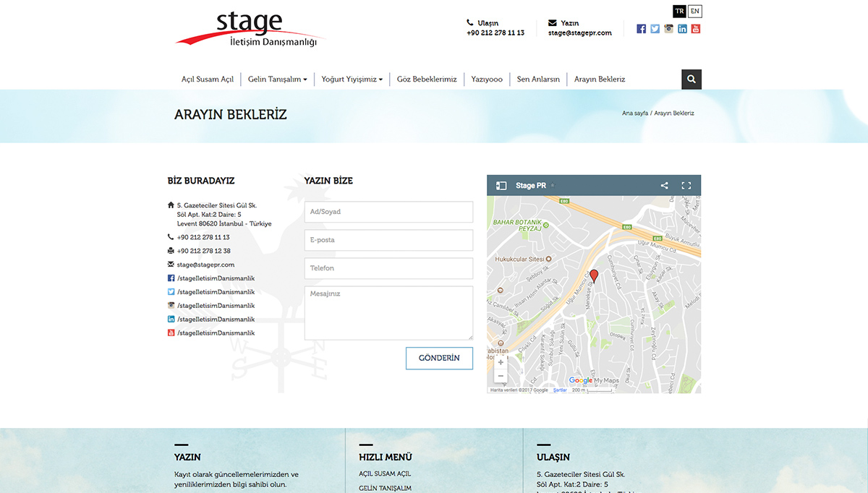Image resolution: width=868 pixels, height=493 pixels.
Task: Open the Twitter icon in the header
Action: 655,29
